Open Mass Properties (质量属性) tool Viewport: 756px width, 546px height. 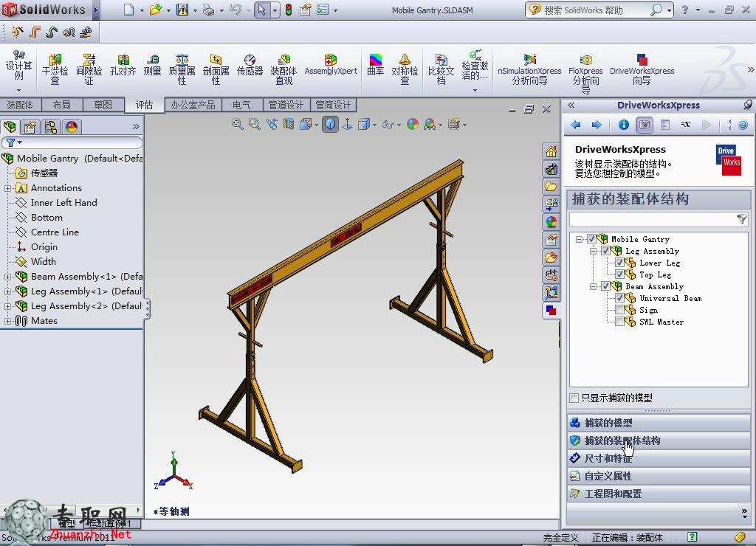tap(182, 69)
